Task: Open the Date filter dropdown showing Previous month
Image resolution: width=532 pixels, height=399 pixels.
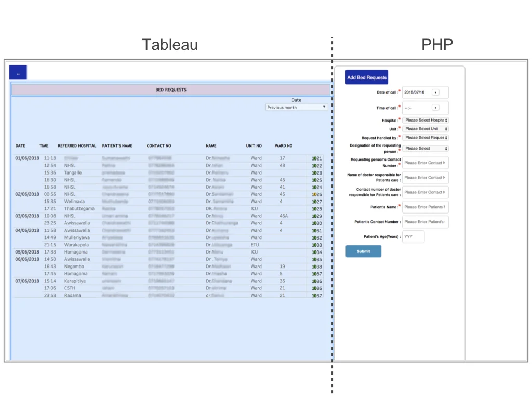Action: 297,107
